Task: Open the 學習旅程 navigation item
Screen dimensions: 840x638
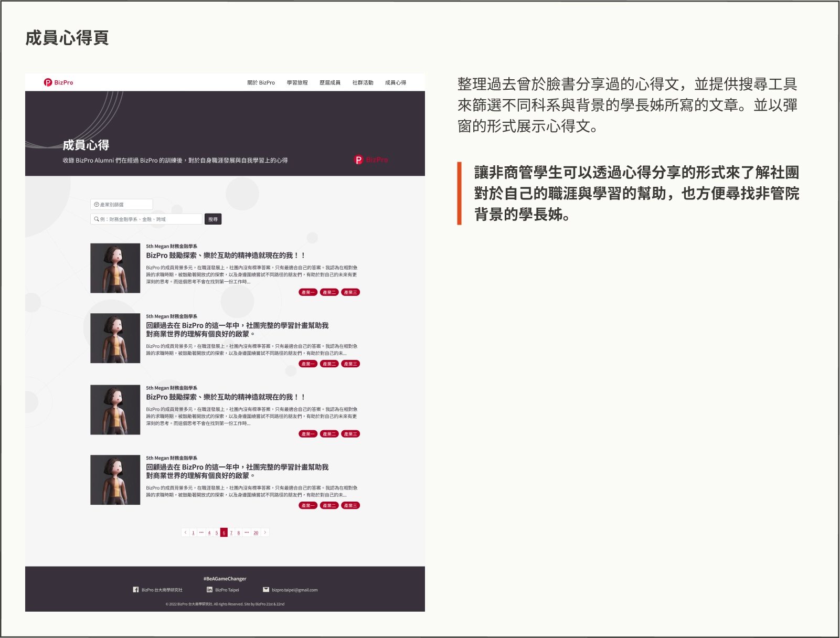Action: tap(297, 83)
